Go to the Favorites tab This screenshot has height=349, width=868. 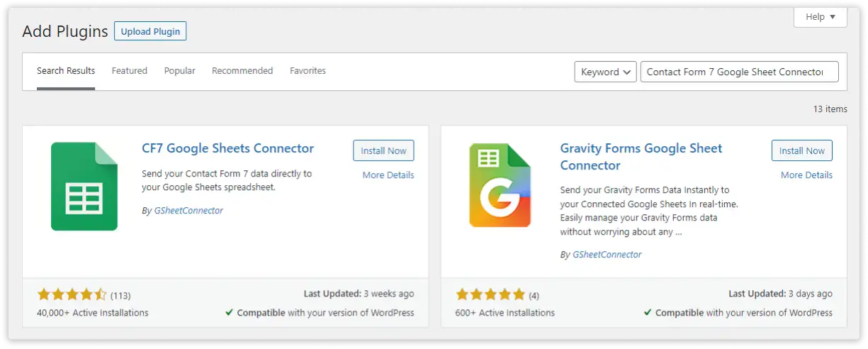(308, 71)
